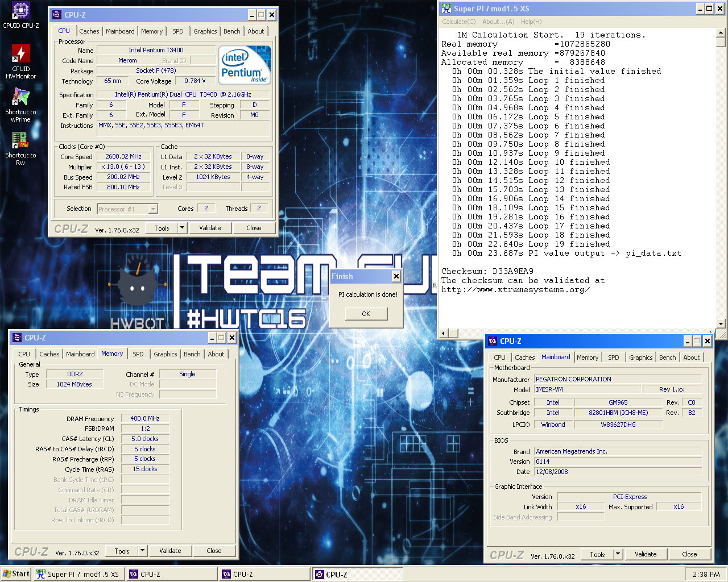Click the Super PI horizontal scrollbar left arrow
The height and width of the screenshot is (582, 728).
click(x=444, y=333)
